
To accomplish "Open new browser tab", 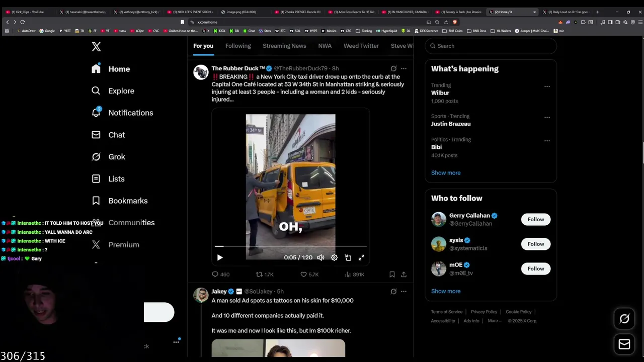I will 597,12.
